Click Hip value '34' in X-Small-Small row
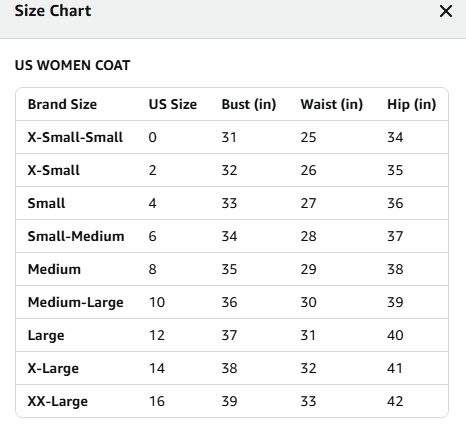The width and height of the screenshot is (466, 425). coord(395,137)
